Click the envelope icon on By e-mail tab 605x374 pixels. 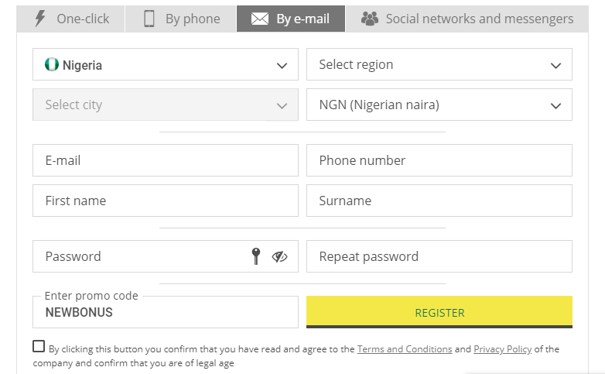[x=260, y=19]
